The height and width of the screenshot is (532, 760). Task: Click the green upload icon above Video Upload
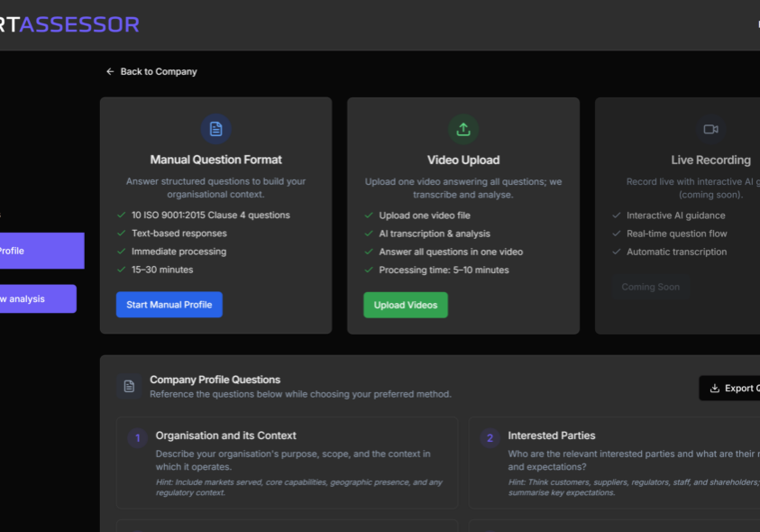[463, 129]
